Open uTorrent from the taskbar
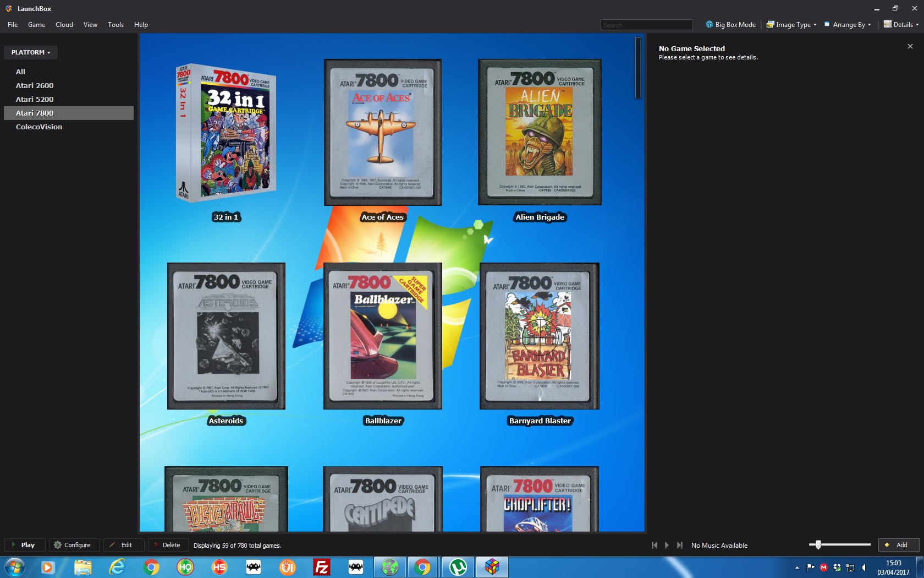The width and height of the screenshot is (924, 578). point(458,567)
